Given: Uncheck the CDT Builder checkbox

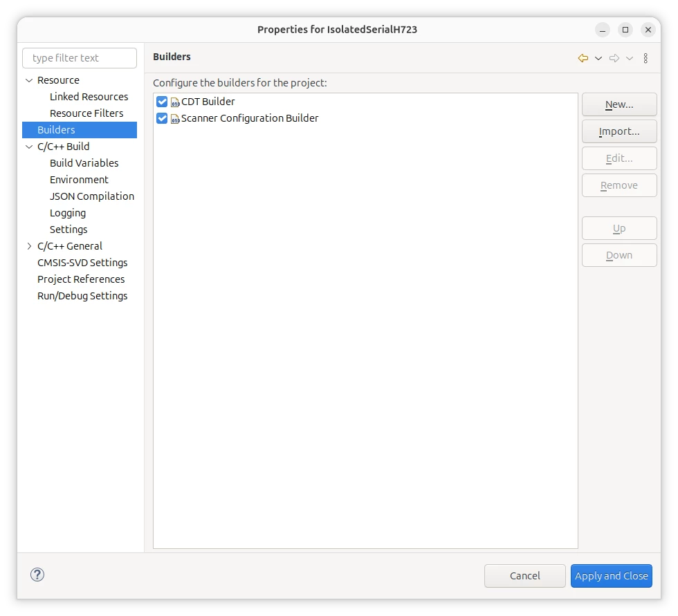Looking at the screenshot, I should (162, 102).
